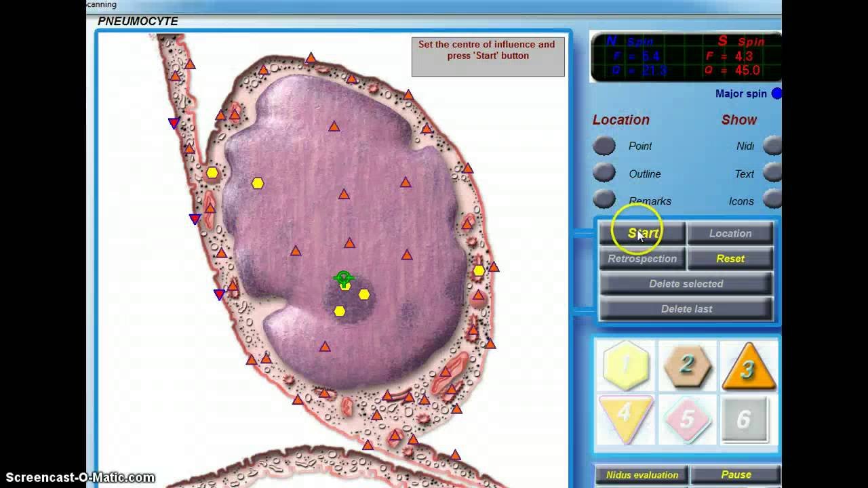Open Retrospection view
The image size is (868, 488).
(x=642, y=258)
